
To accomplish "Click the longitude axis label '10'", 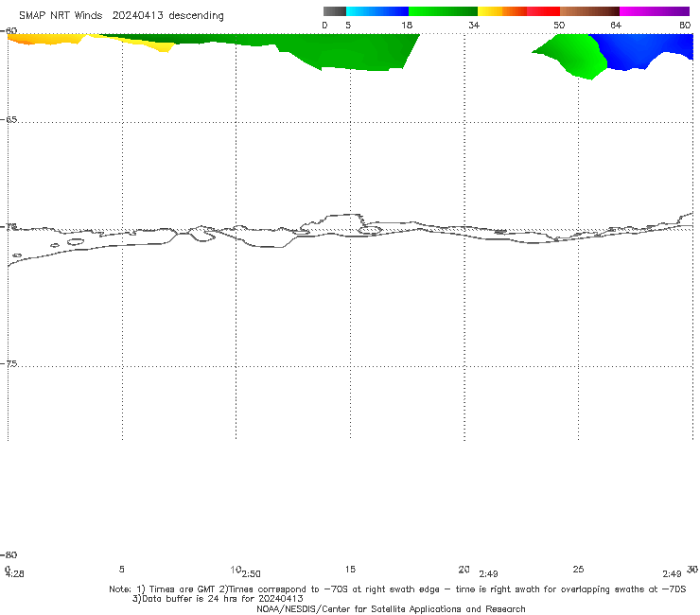I will tap(236, 570).
